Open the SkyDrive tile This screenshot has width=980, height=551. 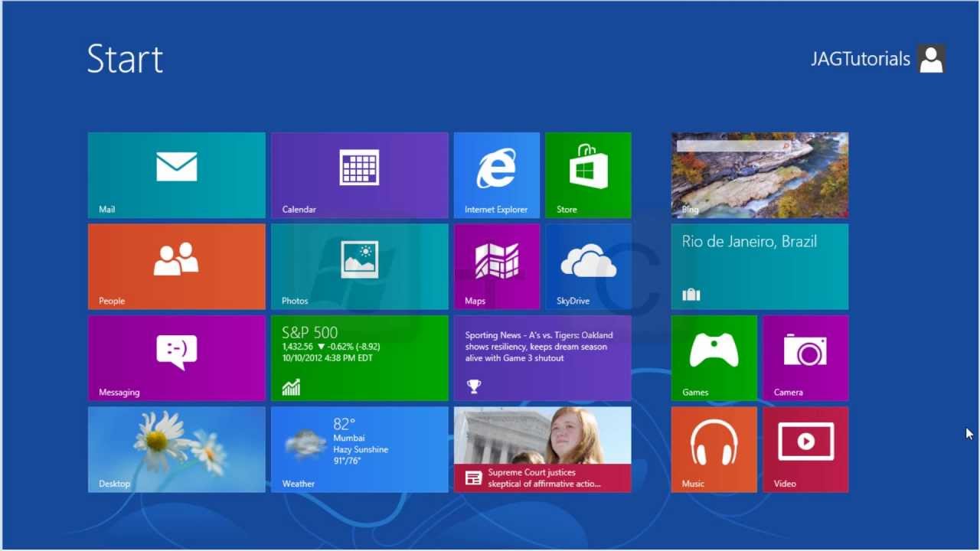click(x=588, y=266)
